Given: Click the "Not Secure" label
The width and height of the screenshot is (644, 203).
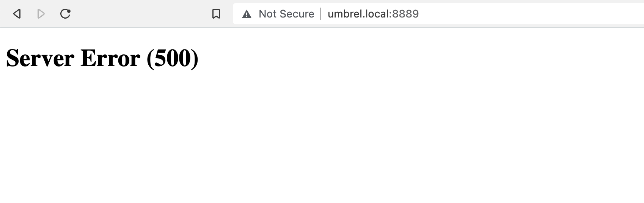Looking at the screenshot, I should [286, 14].
